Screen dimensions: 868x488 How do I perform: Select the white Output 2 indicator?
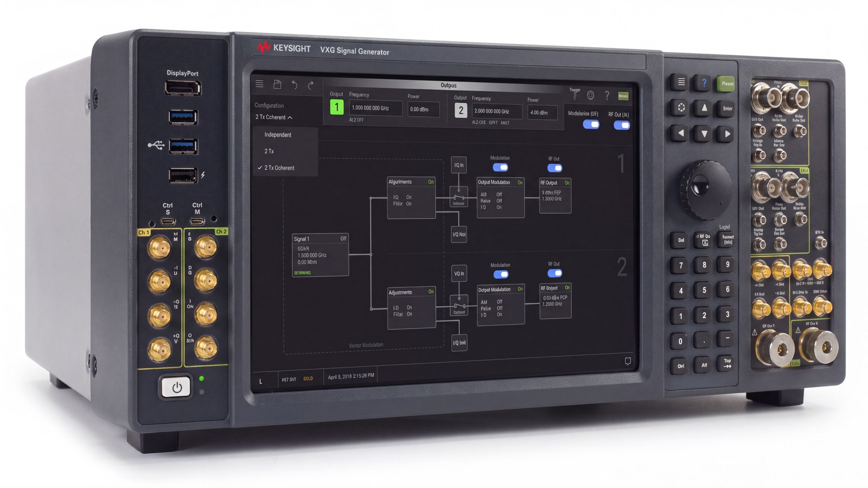[x=461, y=111]
